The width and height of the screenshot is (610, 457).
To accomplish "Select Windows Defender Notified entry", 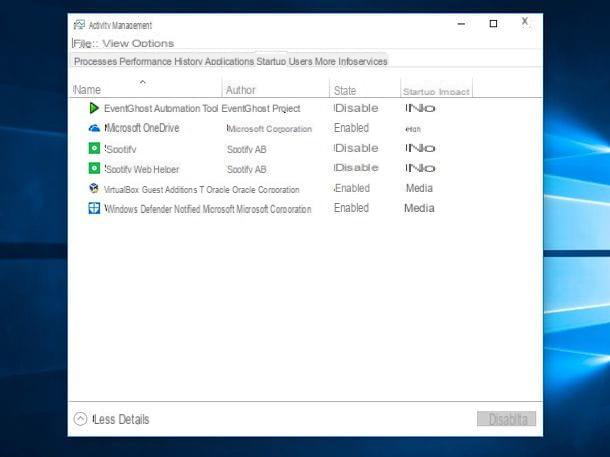I will click(152, 209).
